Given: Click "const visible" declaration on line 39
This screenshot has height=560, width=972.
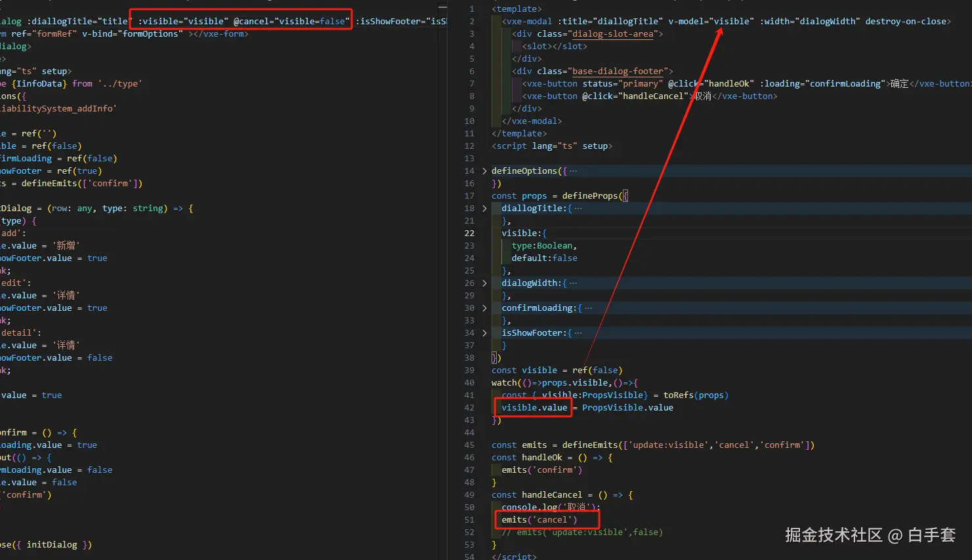Looking at the screenshot, I should (524, 370).
